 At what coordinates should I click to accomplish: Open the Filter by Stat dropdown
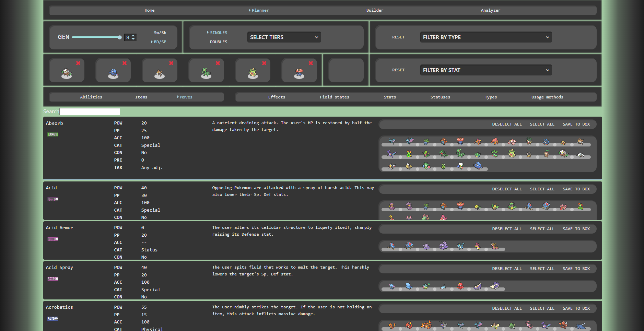click(x=486, y=70)
